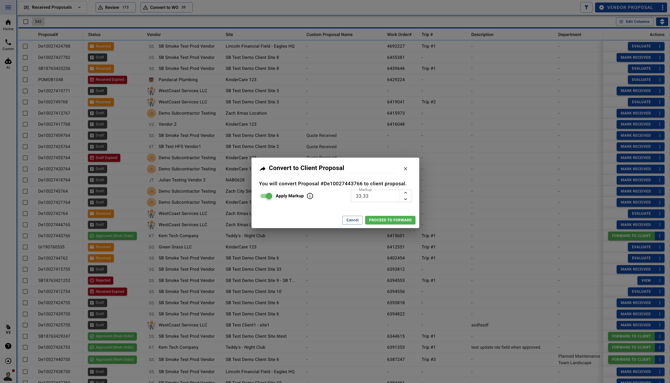
Task: Check the select-all proposals checkbox
Action: point(26,21)
